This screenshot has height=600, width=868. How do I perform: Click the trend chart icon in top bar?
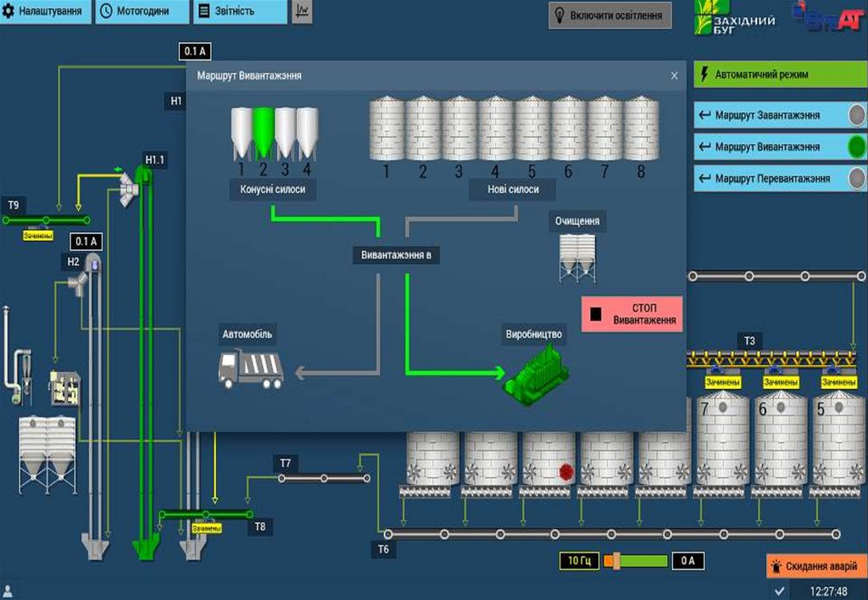pyautogui.click(x=302, y=10)
